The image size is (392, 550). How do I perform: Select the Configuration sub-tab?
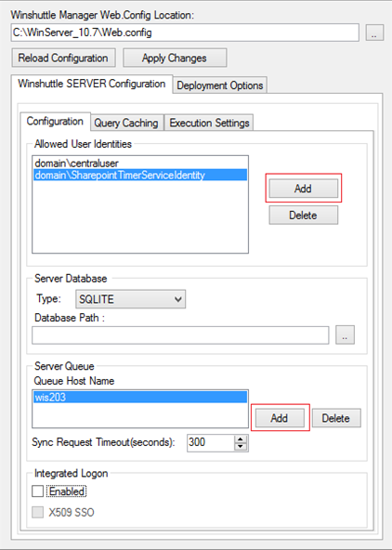point(55,122)
